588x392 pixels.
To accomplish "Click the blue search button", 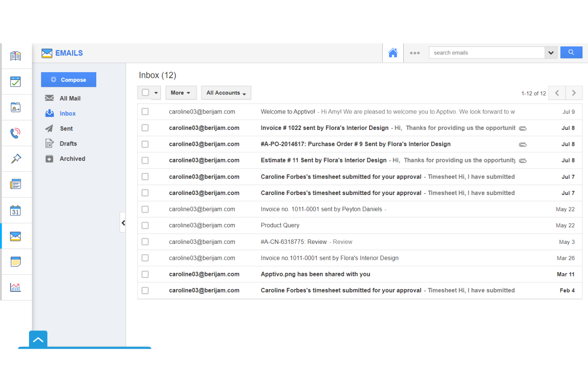I will [x=571, y=52].
